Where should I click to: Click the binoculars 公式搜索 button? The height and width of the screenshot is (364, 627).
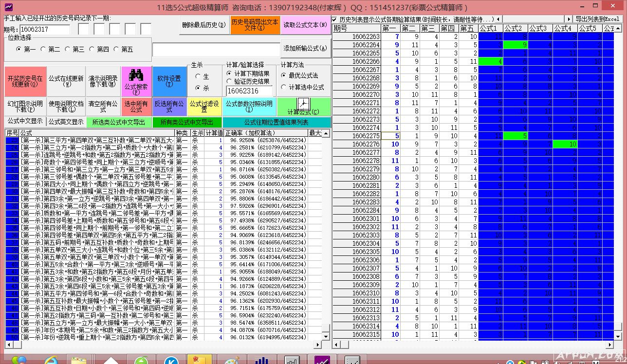pyautogui.click(x=136, y=81)
